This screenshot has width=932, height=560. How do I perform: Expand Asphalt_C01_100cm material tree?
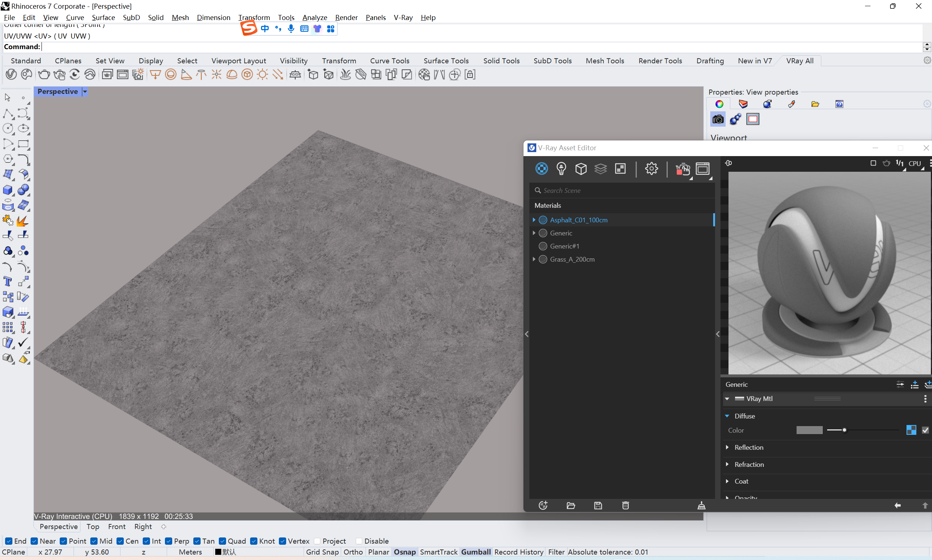click(534, 220)
